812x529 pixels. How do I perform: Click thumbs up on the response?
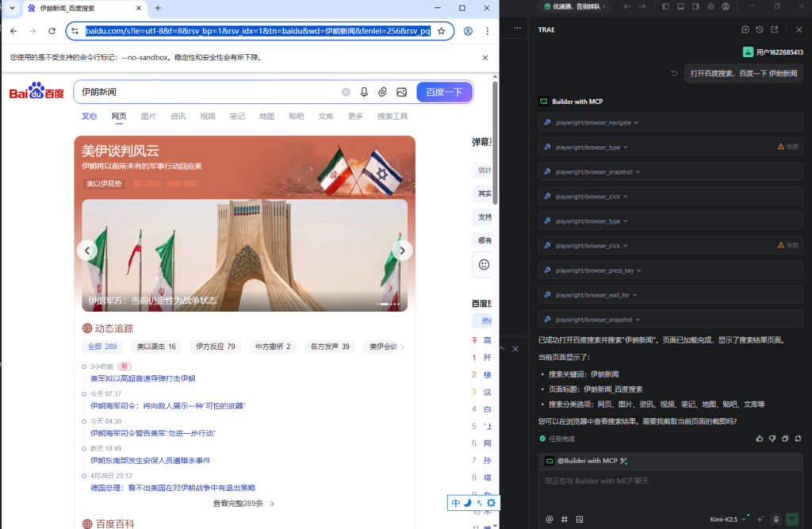coord(759,439)
